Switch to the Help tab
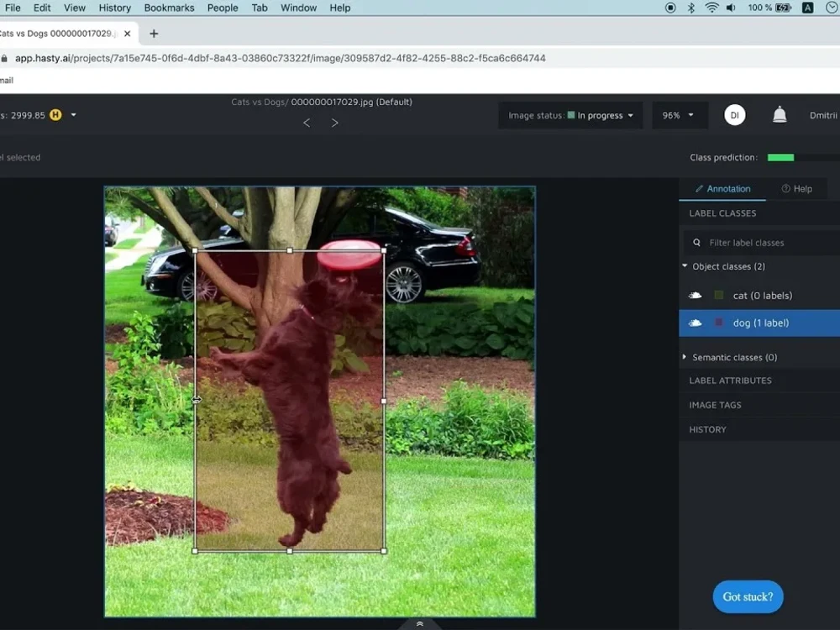 coord(796,188)
